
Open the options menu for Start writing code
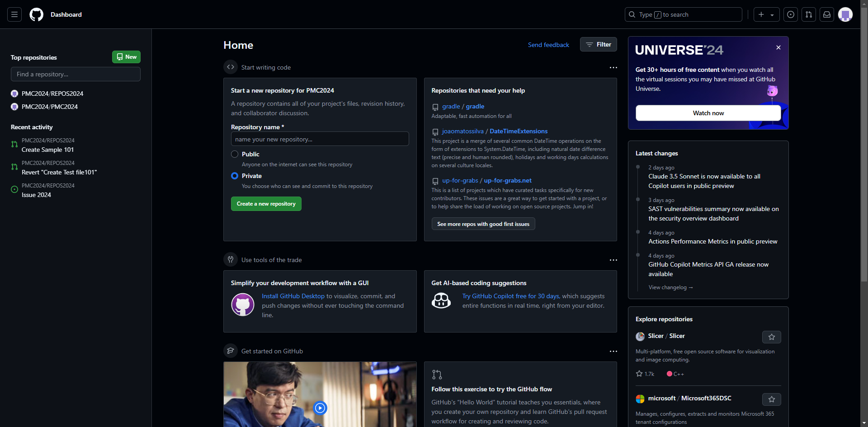(613, 67)
